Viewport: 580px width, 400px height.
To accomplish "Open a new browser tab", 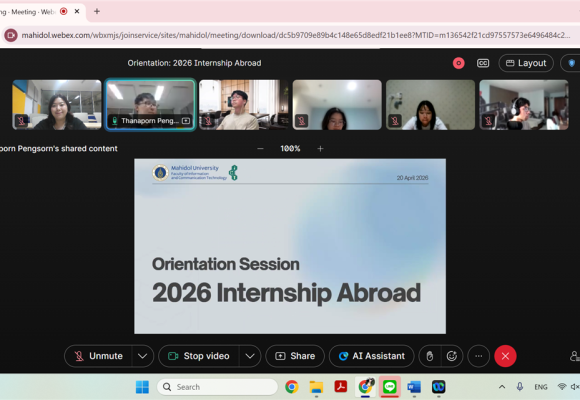I will [97, 11].
